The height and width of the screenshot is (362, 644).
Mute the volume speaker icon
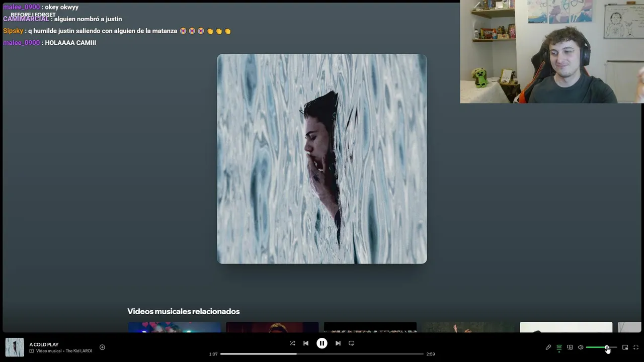tap(581, 347)
